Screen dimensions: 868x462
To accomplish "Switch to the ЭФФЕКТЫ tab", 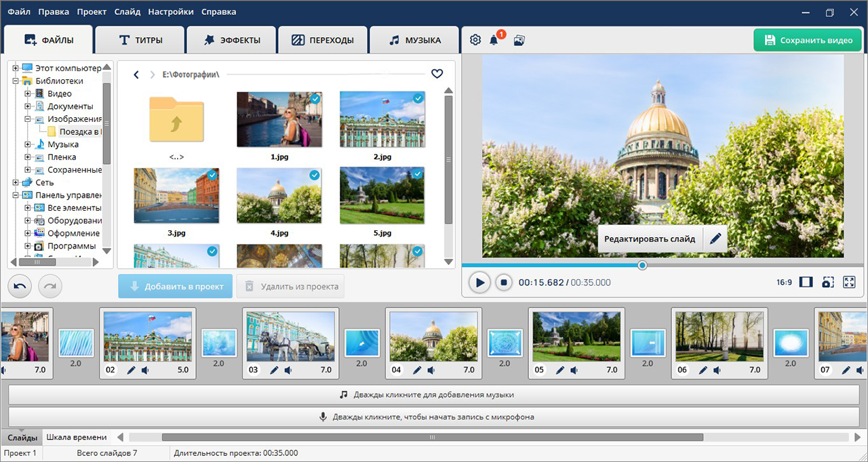I will coord(232,40).
